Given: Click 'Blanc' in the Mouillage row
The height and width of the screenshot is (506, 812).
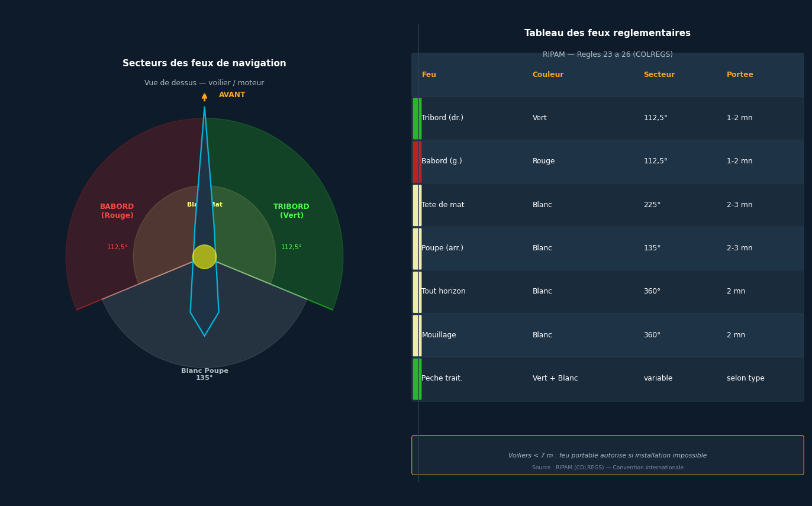Looking at the screenshot, I should [x=542, y=336].
